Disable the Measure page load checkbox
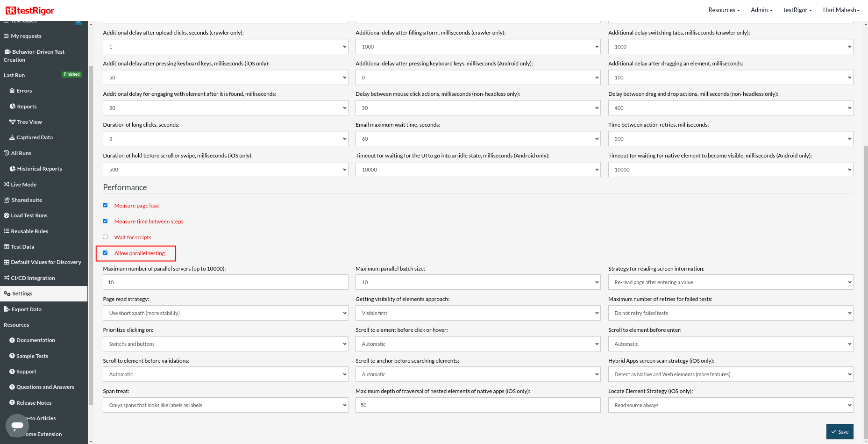The width and height of the screenshot is (868, 444). [x=106, y=205]
